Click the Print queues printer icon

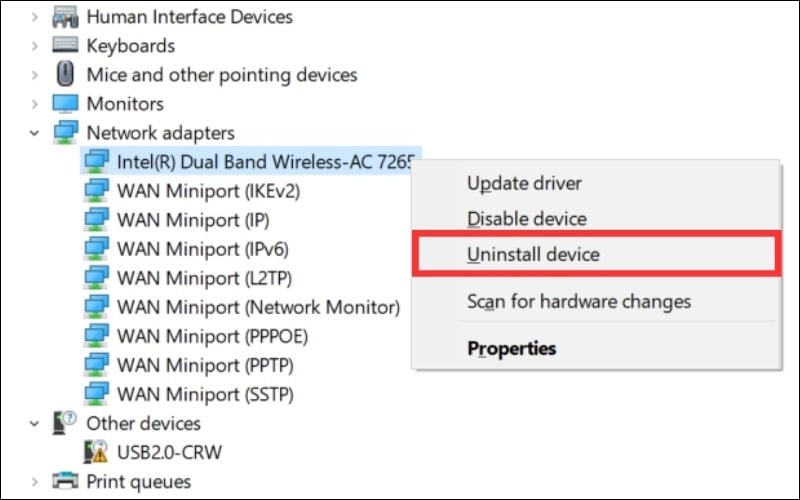(65, 481)
